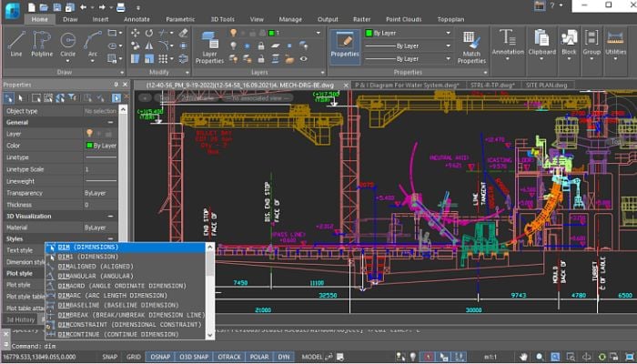This screenshot has width=637, height=364.
Task: Select DIMANGULAR (ANGULAR) from autocomplete list
Action: click(x=126, y=277)
